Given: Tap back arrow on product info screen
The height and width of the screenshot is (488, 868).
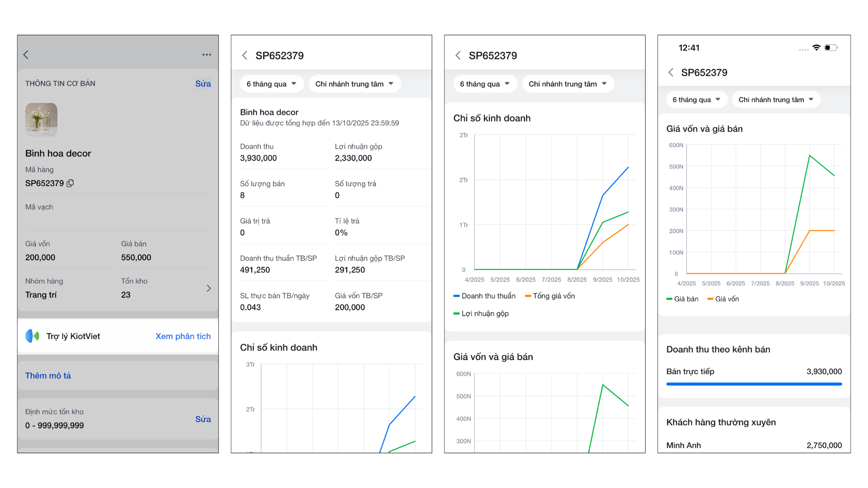Looking at the screenshot, I should click(26, 55).
